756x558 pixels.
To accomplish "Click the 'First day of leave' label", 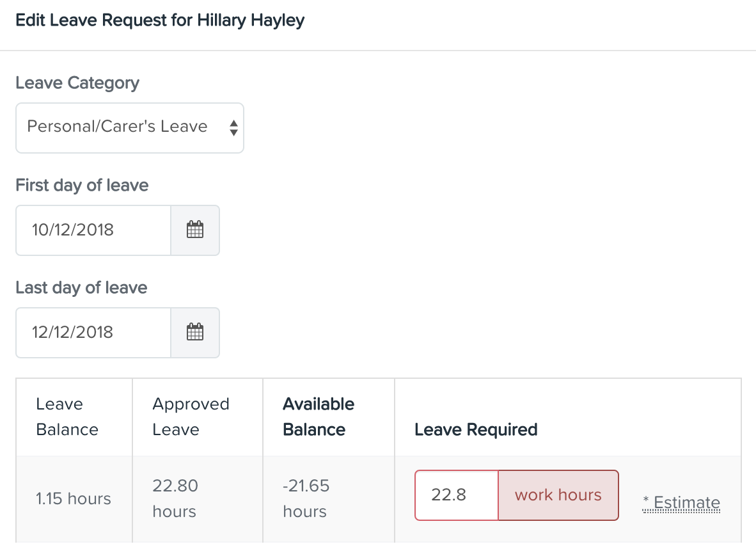I will coord(82,185).
